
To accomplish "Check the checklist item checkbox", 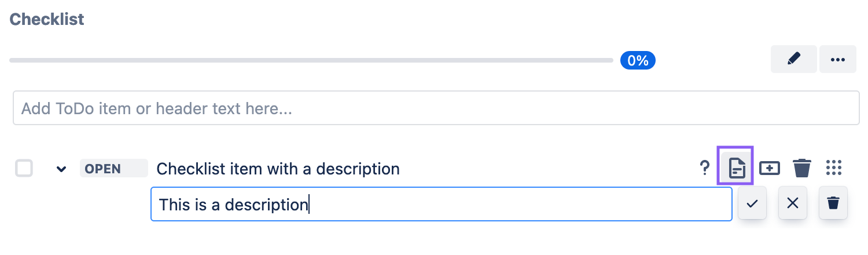I will click(x=24, y=169).
